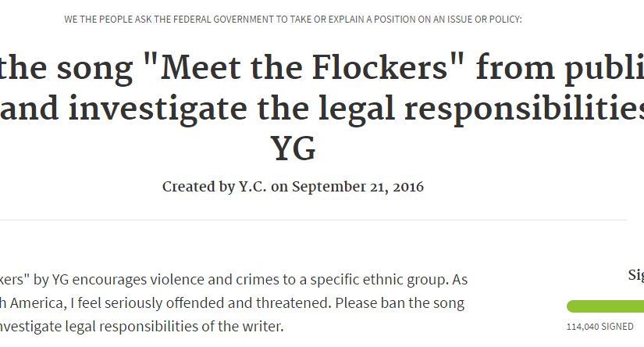
Task: Click the partially visible "Sig" heading
Action: point(635,274)
